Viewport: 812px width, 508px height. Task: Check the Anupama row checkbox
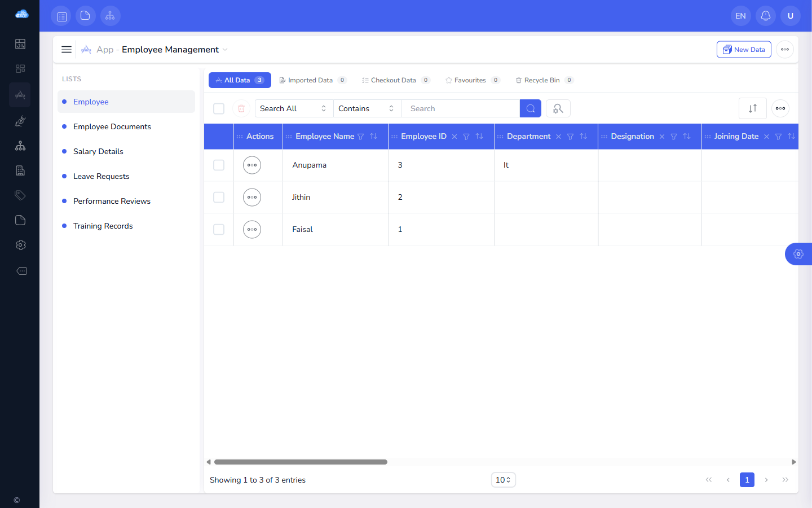[219, 165]
